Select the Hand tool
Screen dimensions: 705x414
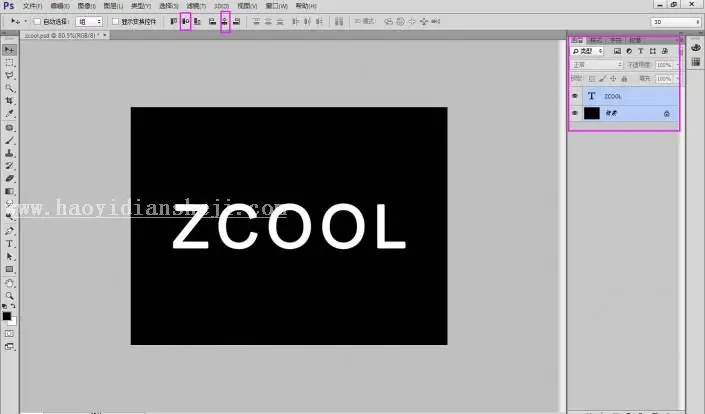pyautogui.click(x=9, y=283)
